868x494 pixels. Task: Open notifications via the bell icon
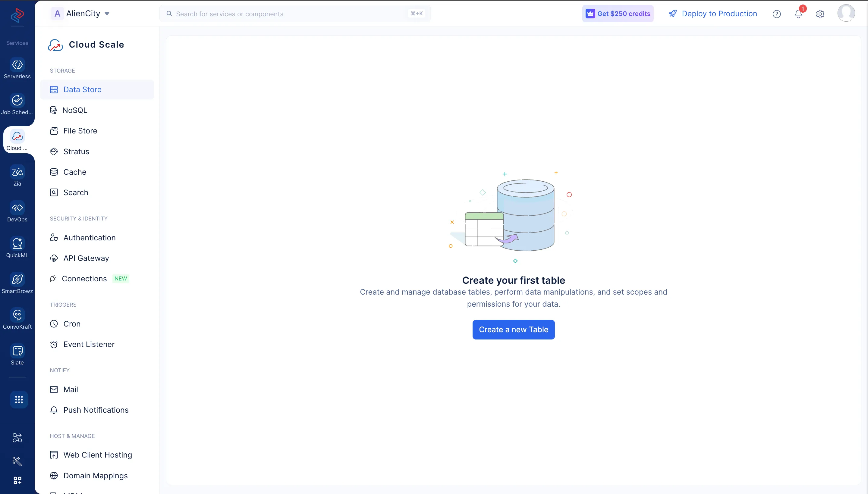tap(798, 14)
